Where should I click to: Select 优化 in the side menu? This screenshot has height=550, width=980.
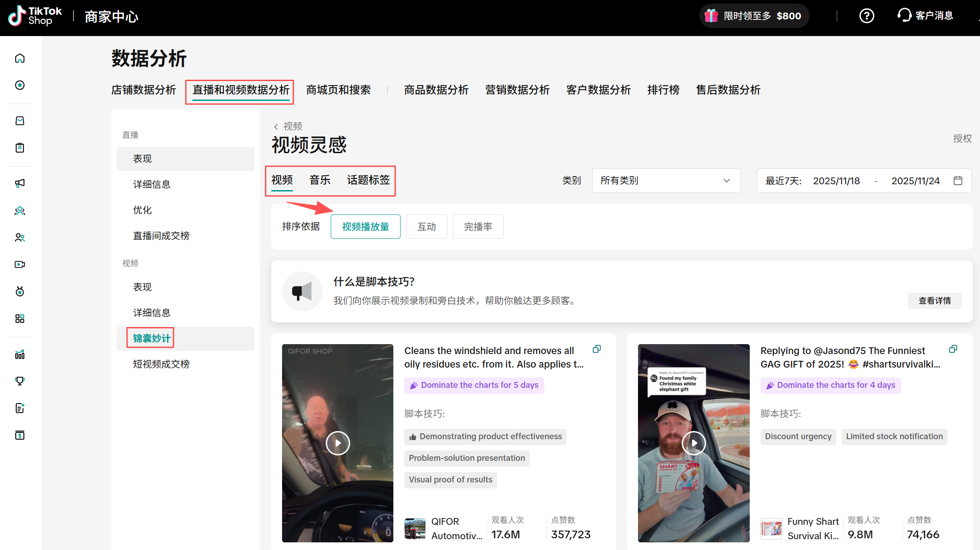[x=185, y=210]
